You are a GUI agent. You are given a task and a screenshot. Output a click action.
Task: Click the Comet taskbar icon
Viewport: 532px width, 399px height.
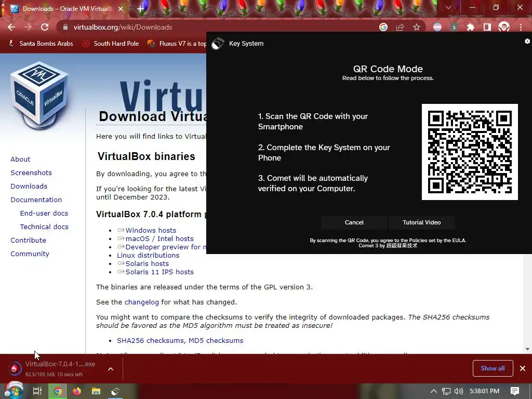(x=115, y=391)
